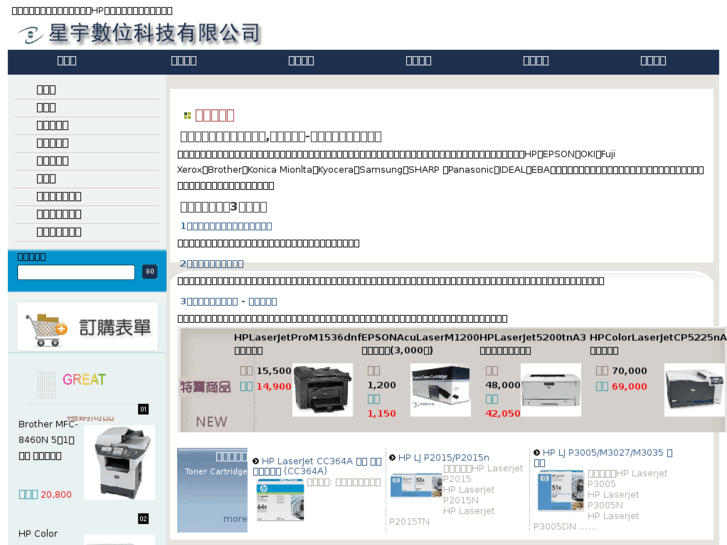The height and width of the screenshot is (545, 727).
Task: Click the 15,500 original price
Action: [x=274, y=371]
